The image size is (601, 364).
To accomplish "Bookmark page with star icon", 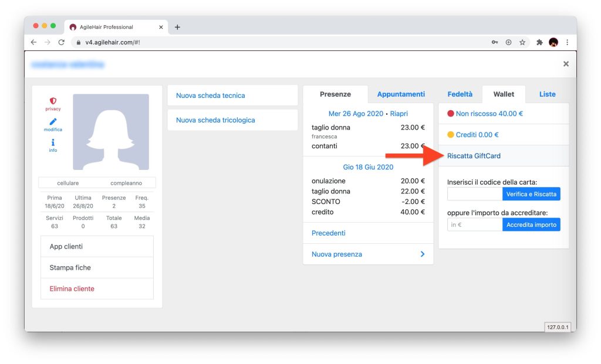I will coord(522,42).
